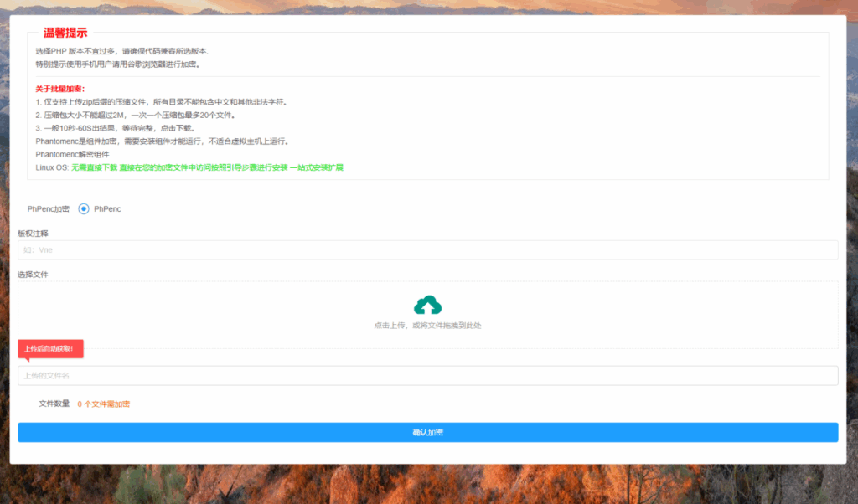Click the line beginning 选择PHP 版本

[122, 51]
